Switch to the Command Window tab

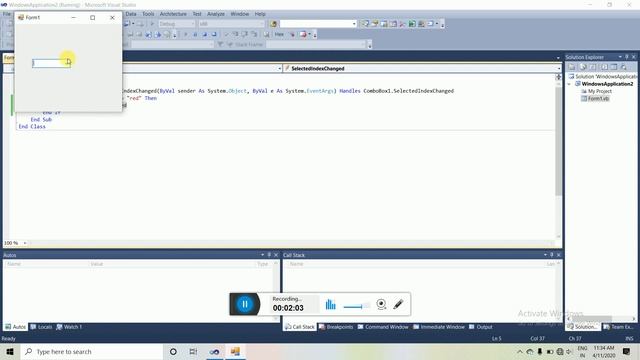[383, 327]
